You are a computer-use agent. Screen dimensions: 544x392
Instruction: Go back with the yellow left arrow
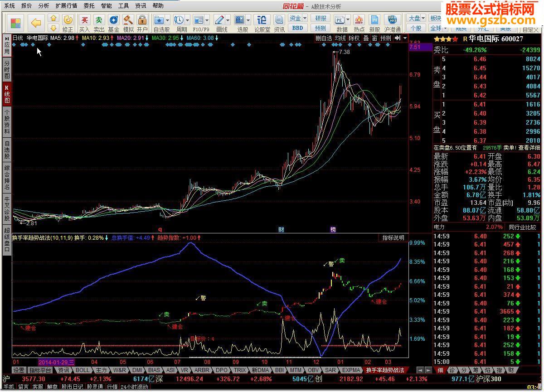36,23
